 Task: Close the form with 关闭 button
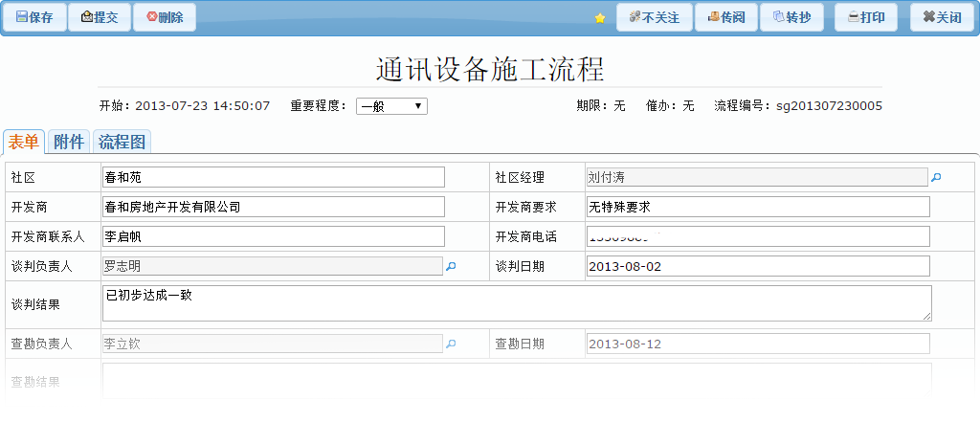point(942,17)
